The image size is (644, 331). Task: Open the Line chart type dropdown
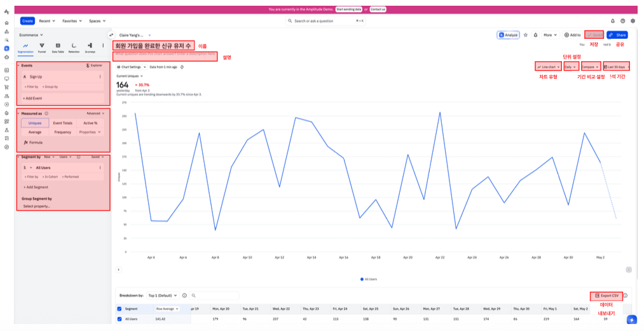click(548, 67)
